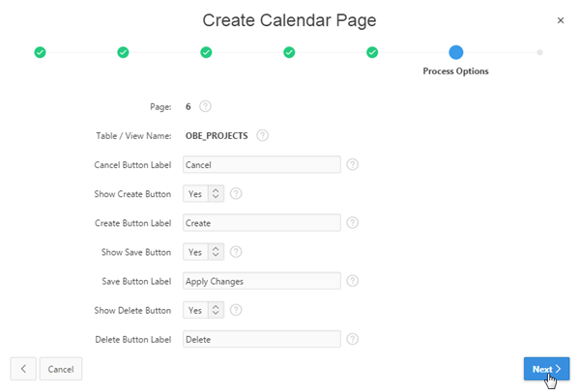Click help icon next to Page number

205,106
